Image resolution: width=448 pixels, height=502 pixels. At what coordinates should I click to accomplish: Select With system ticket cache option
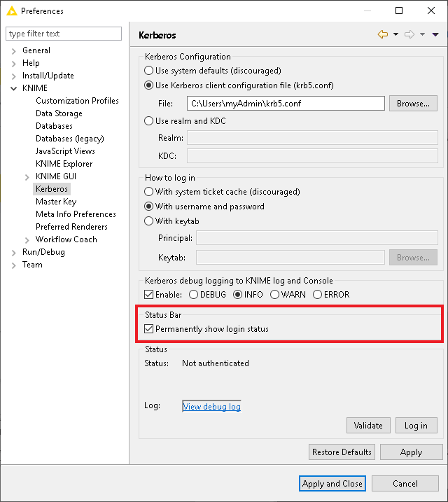point(148,191)
